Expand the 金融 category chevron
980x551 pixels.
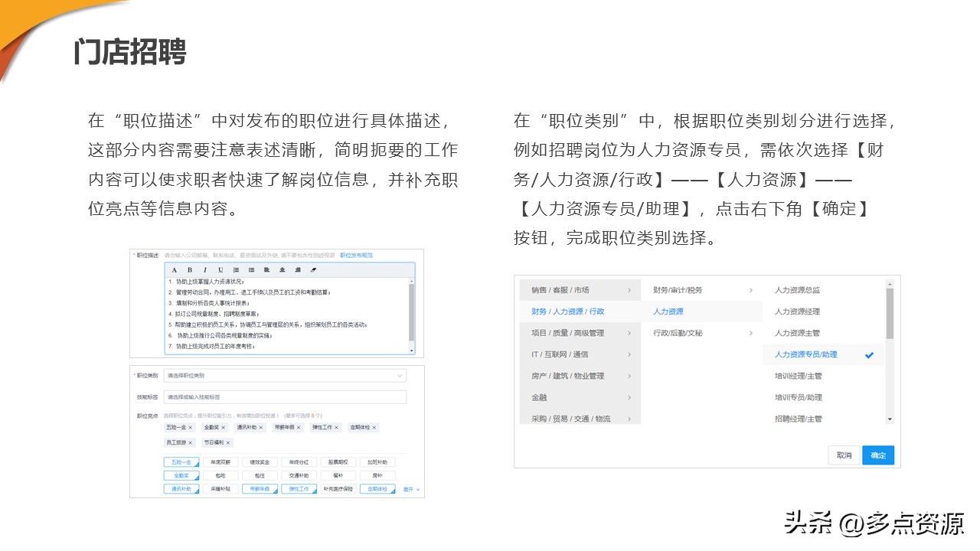(x=629, y=398)
